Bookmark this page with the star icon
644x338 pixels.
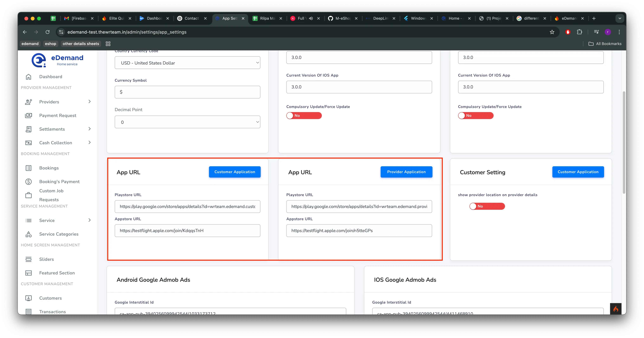tap(552, 32)
